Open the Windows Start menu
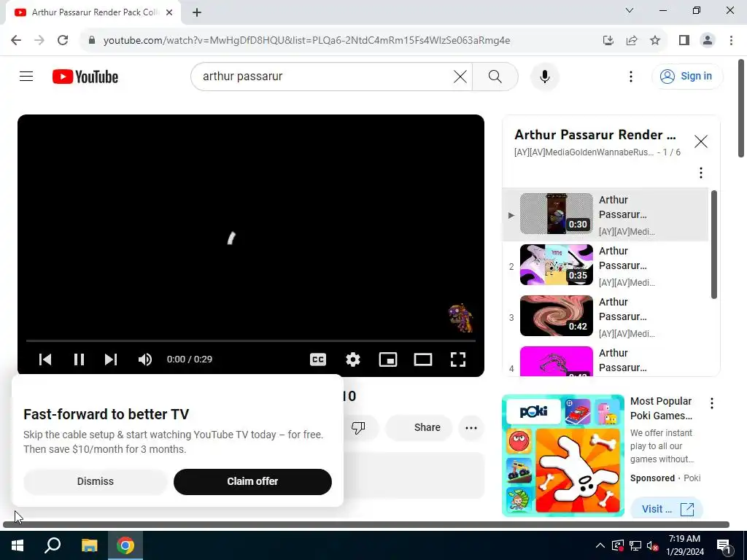 [x=18, y=545]
